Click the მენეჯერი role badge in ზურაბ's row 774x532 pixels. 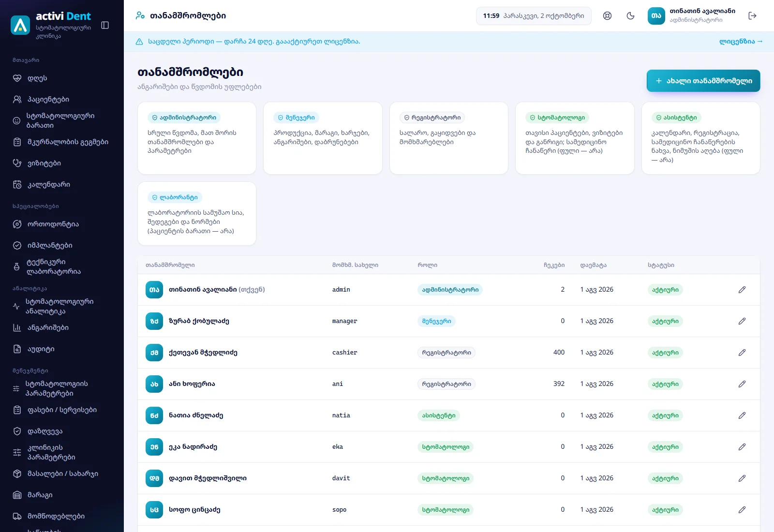(436, 321)
